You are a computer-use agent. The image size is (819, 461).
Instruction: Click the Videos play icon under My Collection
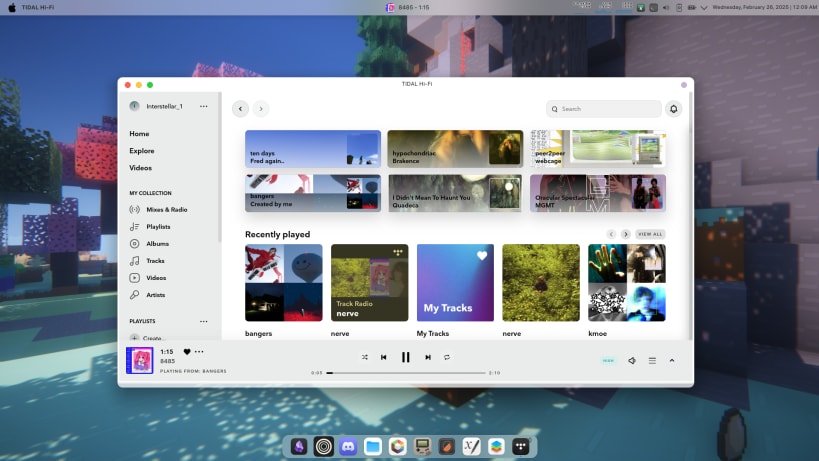[x=134, y=278]
